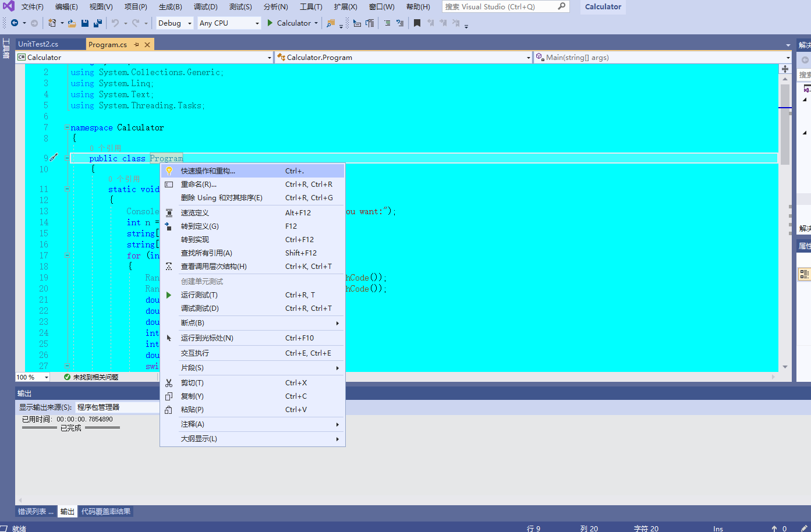Expand the 断点(B) submenu
The image size is (811, 532).
253,323
